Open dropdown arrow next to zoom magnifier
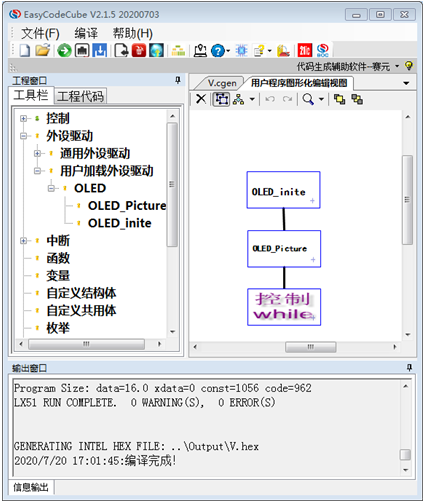Image resolution: width=423 pixels, height=501 pixels. click(x=321, y=99)
